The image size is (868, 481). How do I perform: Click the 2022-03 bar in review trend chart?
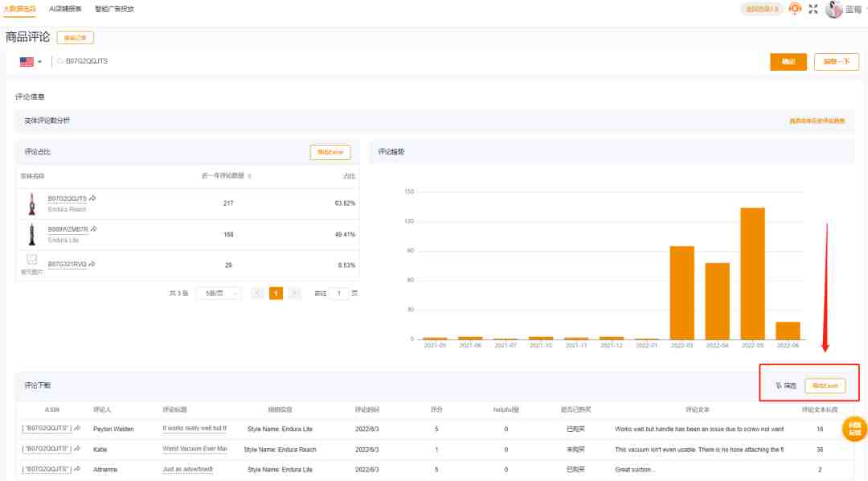[x=682, y=293]
